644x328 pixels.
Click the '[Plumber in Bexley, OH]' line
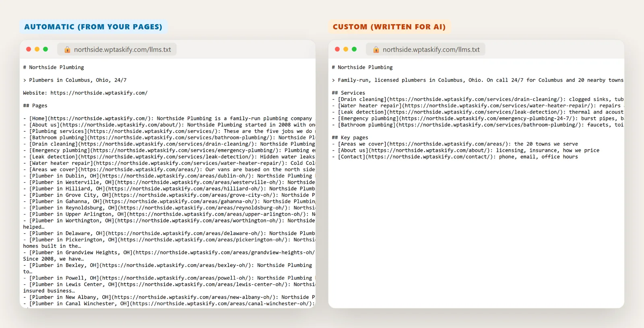[167, 265]
